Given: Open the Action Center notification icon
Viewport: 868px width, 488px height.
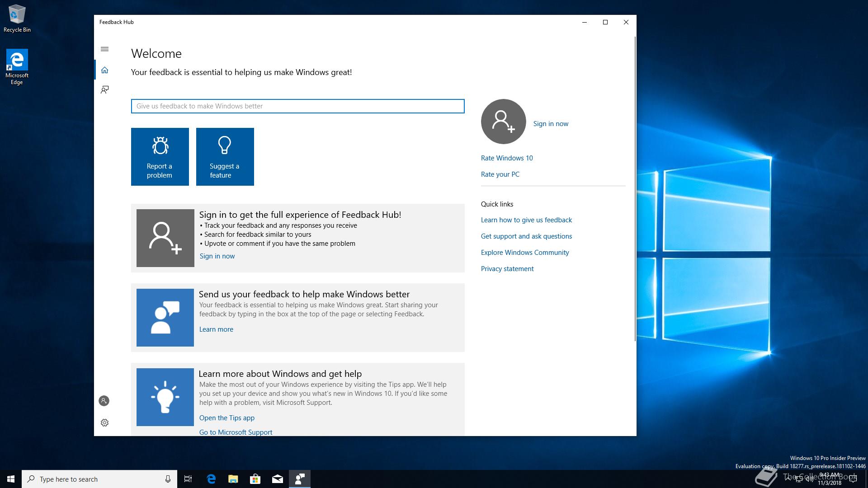Looking at the screenshot, I should 853,479.
